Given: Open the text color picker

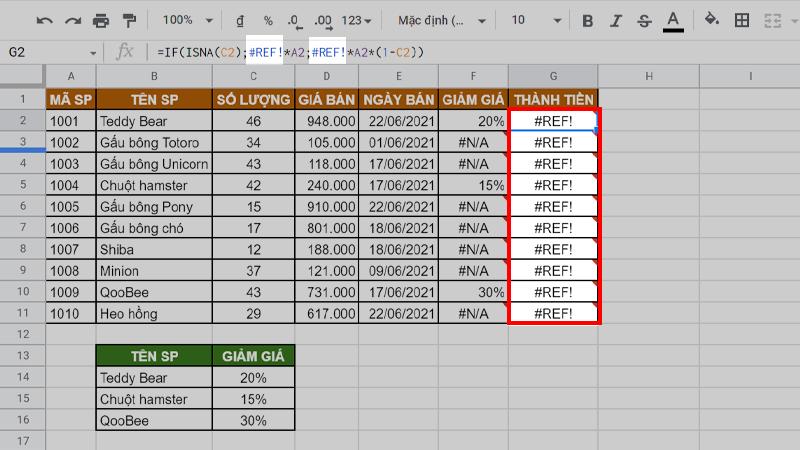Looking at the screenshot, I should (x=673, y=21).
